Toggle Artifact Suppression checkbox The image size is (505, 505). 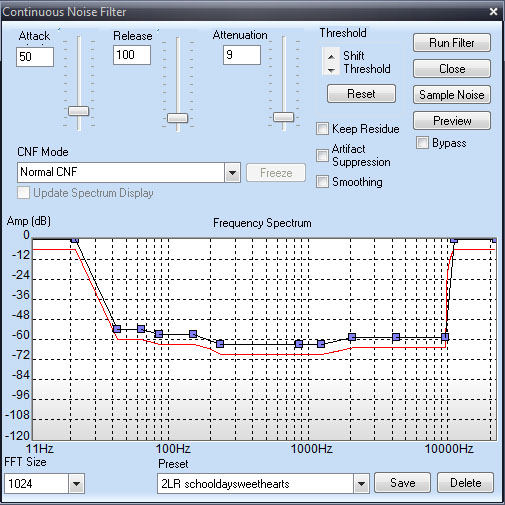tap(322, 155)
